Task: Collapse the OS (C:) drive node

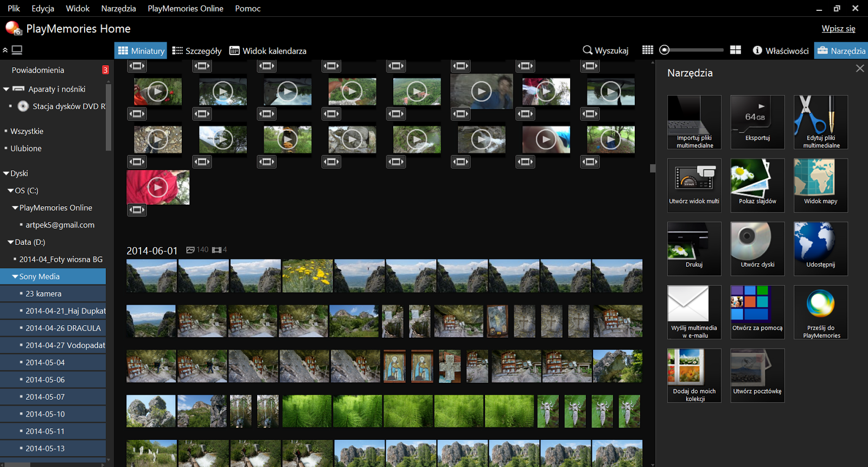Action: 10,191
